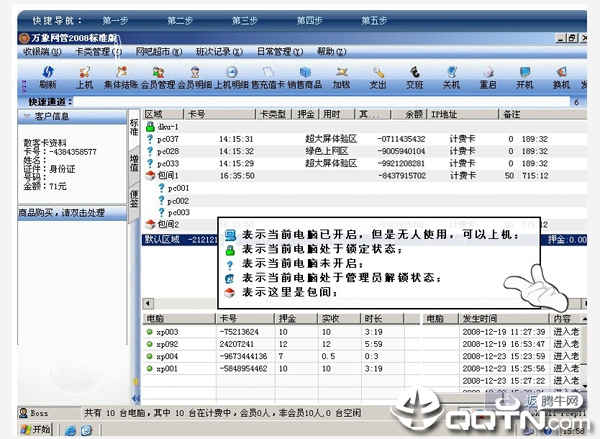Click the down arrow of log list scrollbar
This screenshot has width=600, height=439.
point(584,386)
